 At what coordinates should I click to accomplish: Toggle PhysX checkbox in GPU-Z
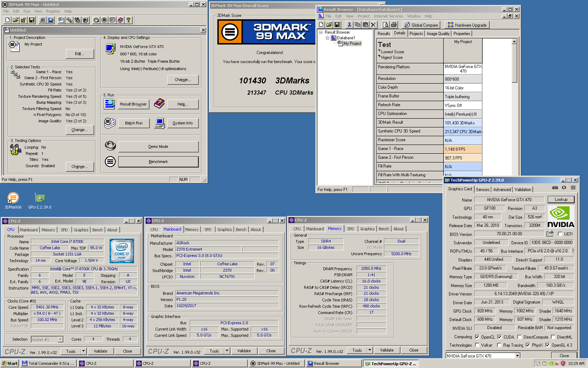tap(528, 345)
